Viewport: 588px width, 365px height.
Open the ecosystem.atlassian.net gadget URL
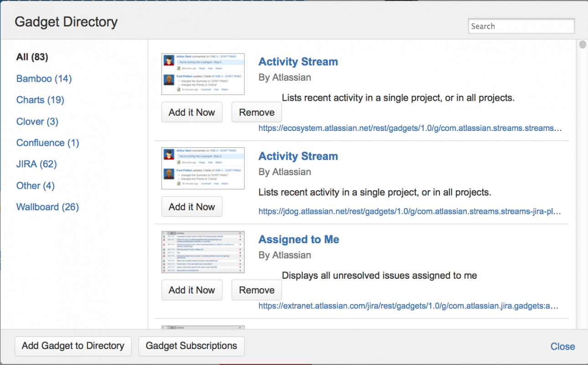[x=410, y=128]
